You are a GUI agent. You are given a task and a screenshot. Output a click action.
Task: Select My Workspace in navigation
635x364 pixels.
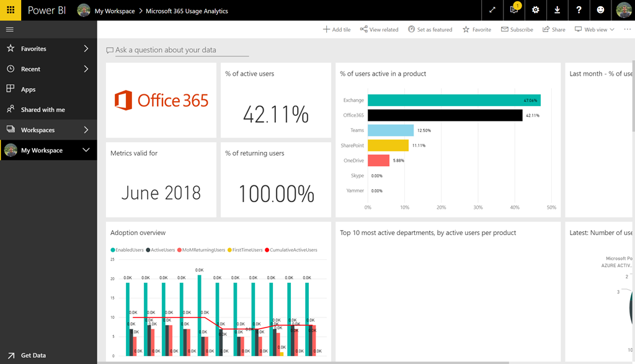click(48, 150)
